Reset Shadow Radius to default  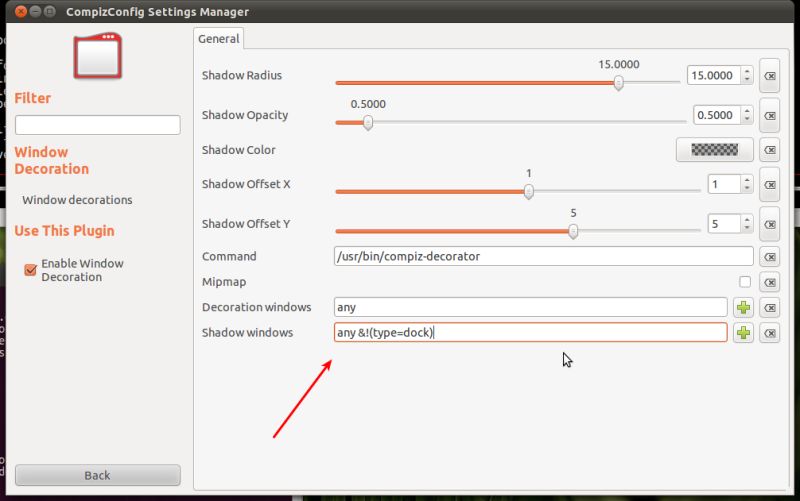point(769,76)
